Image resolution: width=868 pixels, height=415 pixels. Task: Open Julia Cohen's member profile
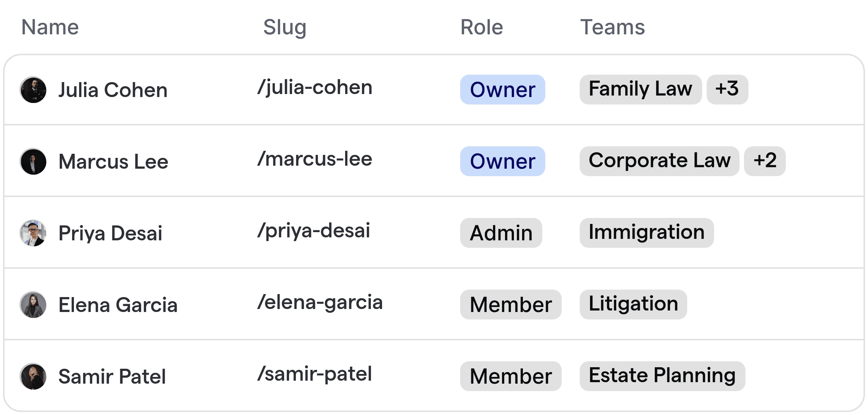pos(113,90)
